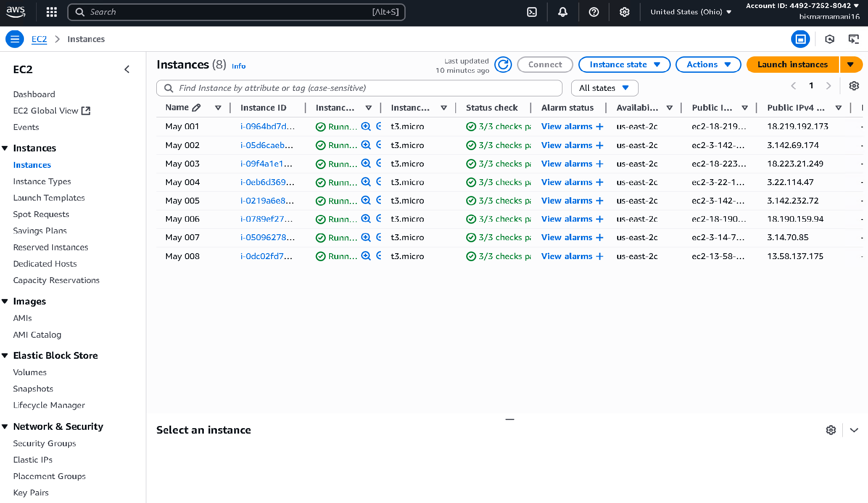Open the Info link next to Instances
The width and height of the screenshot is (868, 503).
pyautogui.click(x=239, y=66)
